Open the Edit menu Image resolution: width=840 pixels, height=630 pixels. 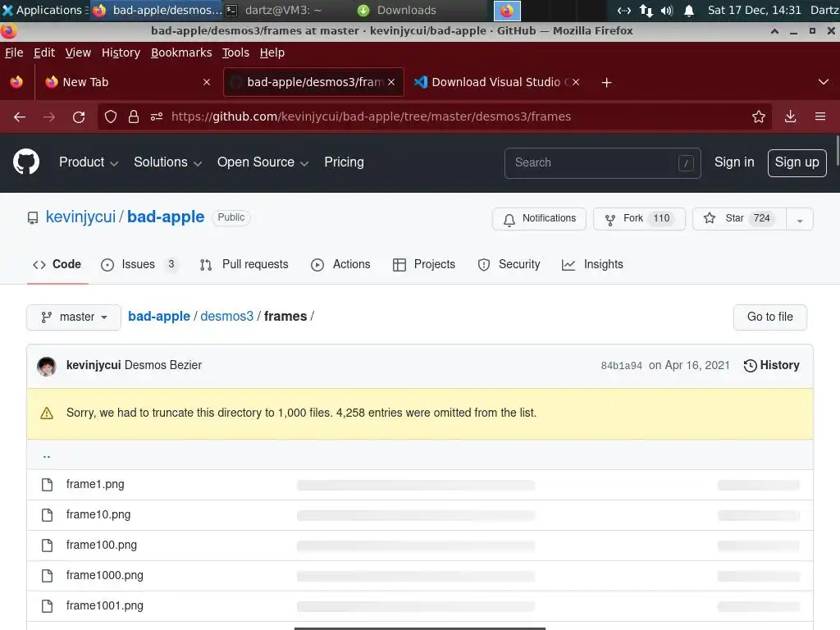pyautogui.click(x=44, y=52)
